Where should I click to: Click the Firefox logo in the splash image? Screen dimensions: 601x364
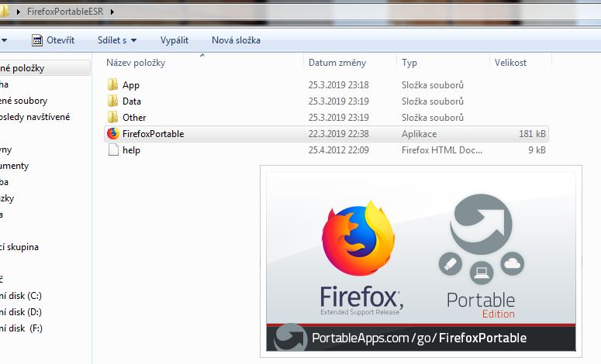pyautogui.click(x=359, y=237)
